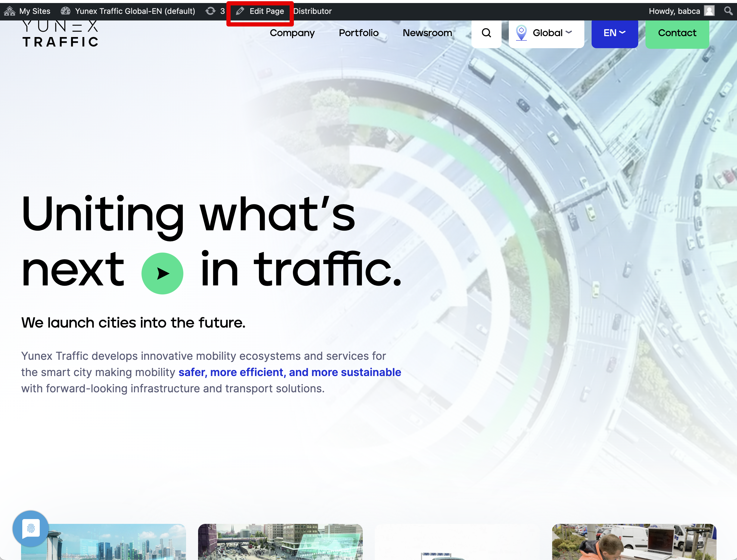Expand the Global region dropdown
This screenshot has height=560, width=737.
click(x=546, y=33)
